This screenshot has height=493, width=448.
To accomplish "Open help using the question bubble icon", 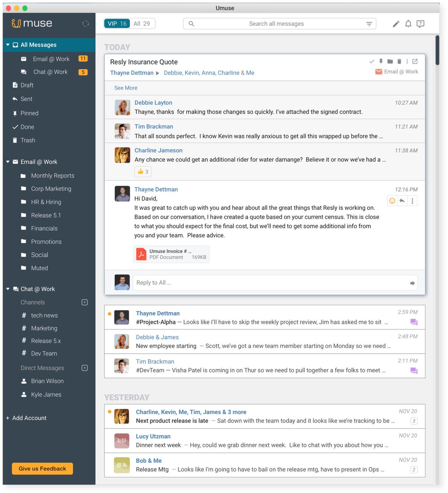I will pos(420,24).
